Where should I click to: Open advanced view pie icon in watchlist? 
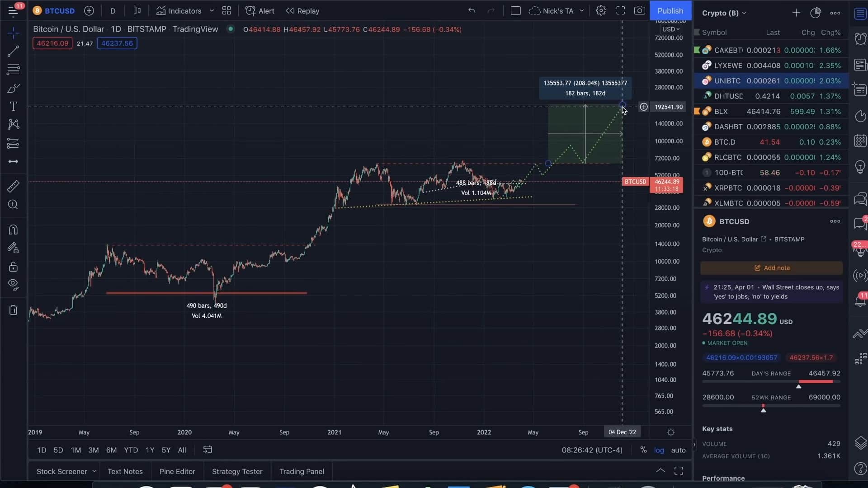pos(816,13)
